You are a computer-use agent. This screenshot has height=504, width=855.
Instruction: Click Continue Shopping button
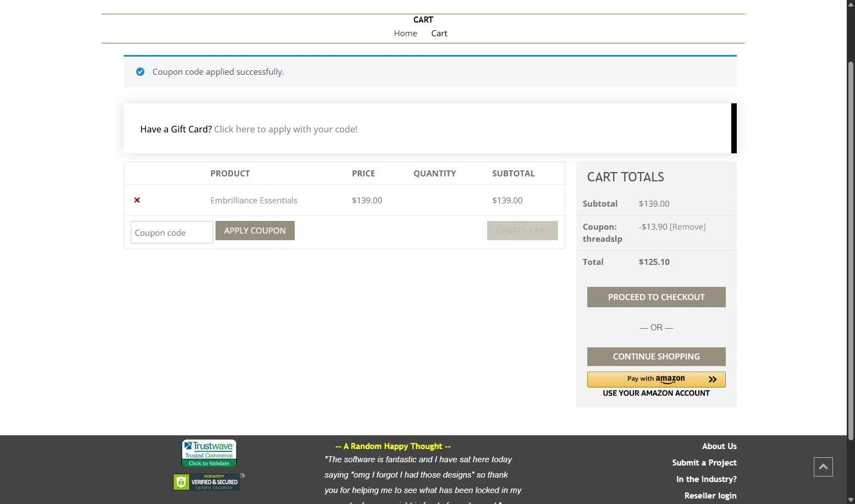[x=657, y=357]
